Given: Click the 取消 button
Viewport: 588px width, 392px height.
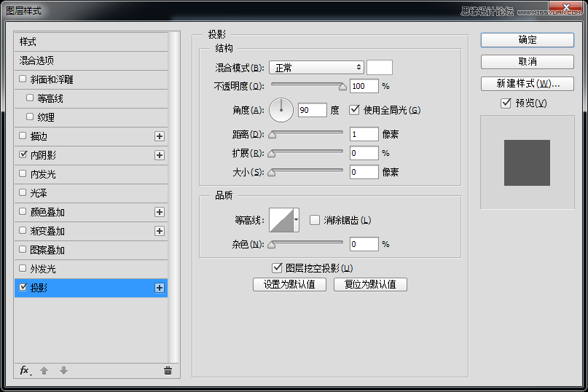Looking at the screenshot, I should point(528,61).
